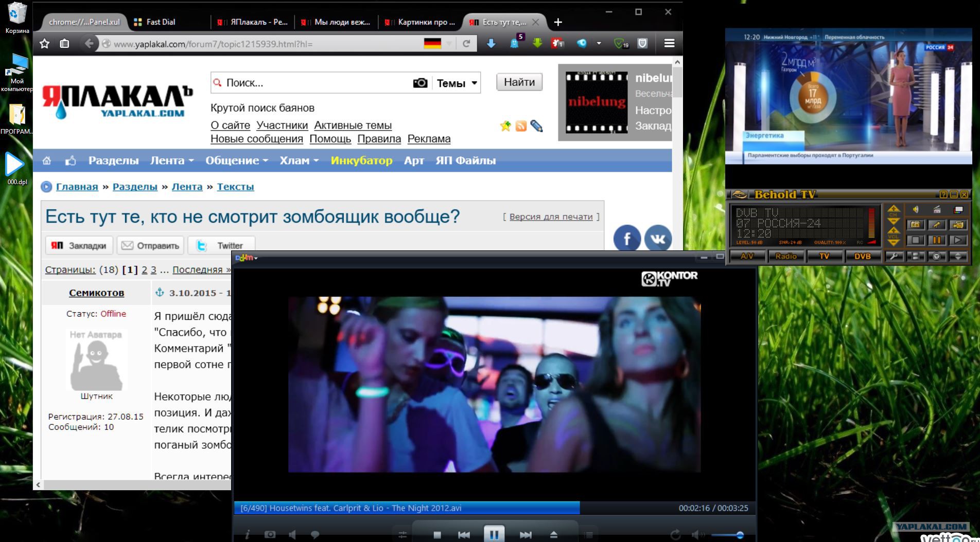The width and height of the screenshot is (980, 542).
Task: Pause the playing video in the player
Action: pos(494,535)
